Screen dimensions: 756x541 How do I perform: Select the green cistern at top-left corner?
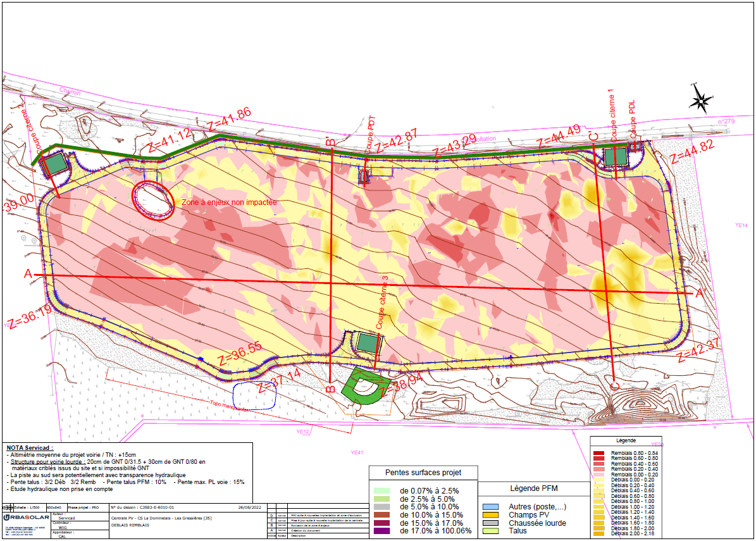pyautogui.click(x=56, y=163)
